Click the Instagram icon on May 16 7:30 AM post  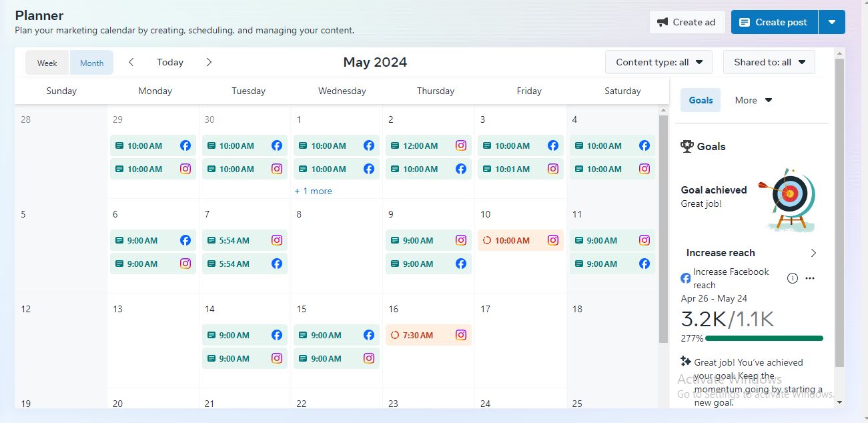click(x=461, y=335)
